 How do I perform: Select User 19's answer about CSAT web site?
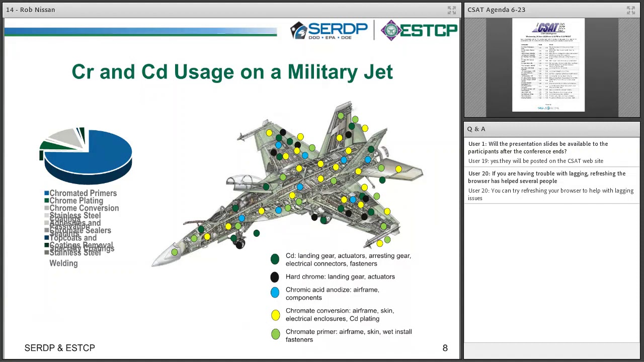click(x=535, y=161)
